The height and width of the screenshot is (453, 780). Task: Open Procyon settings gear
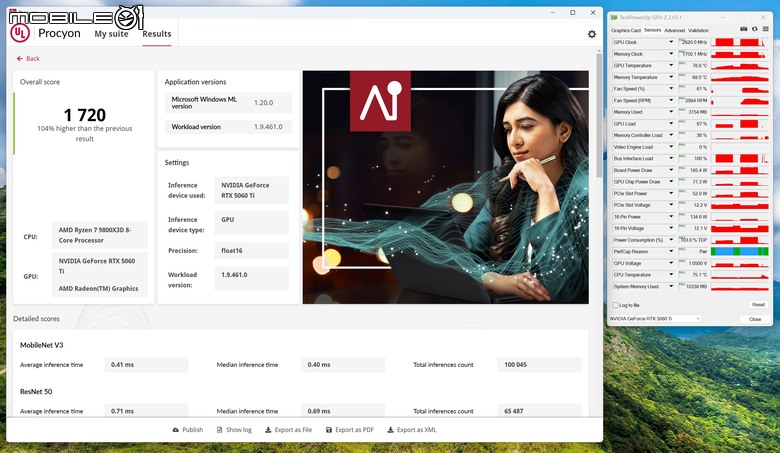pyautogui.click(x=591, y=34)
